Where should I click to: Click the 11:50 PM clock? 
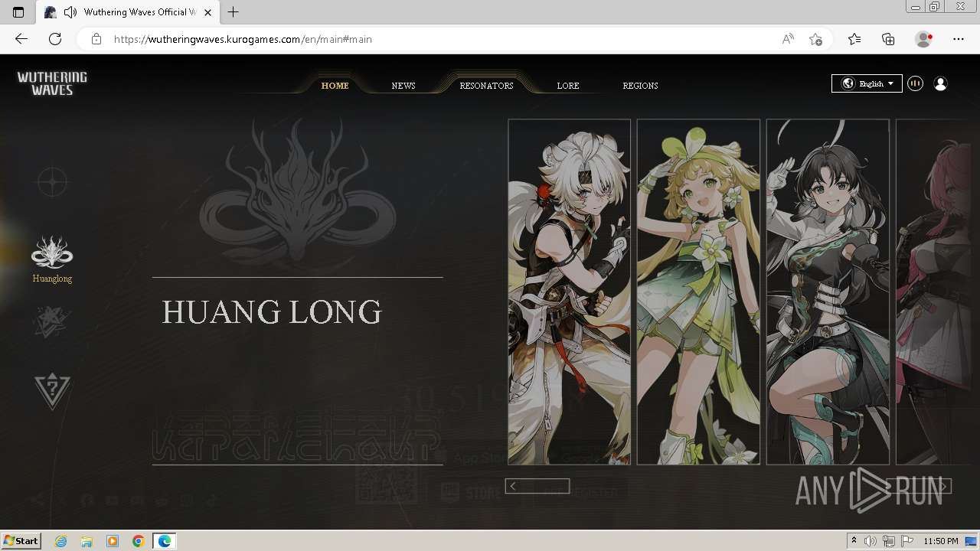pos(941,541)
